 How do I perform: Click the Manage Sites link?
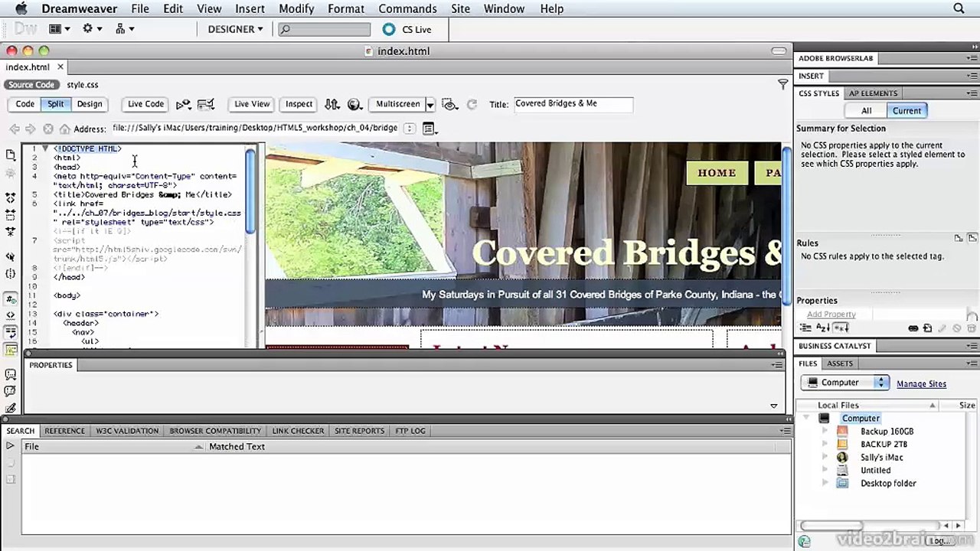click(x=921, y=384)
